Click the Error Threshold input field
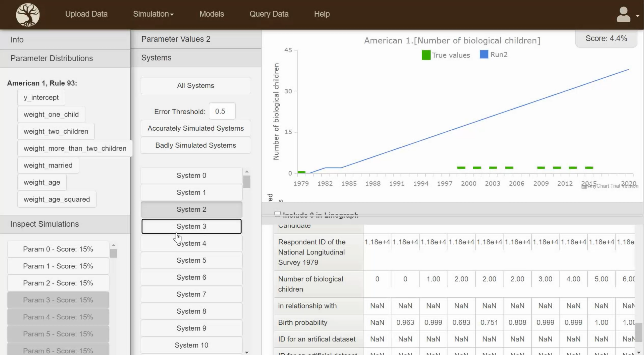 (222, 111)
